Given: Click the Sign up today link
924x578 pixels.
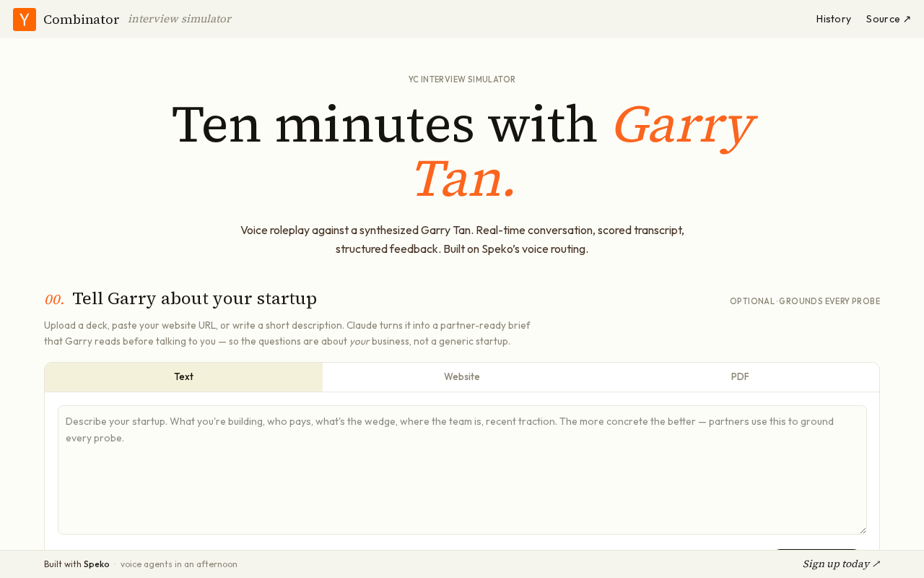Looking at the screenshot, I should click(x=842, y=564).
